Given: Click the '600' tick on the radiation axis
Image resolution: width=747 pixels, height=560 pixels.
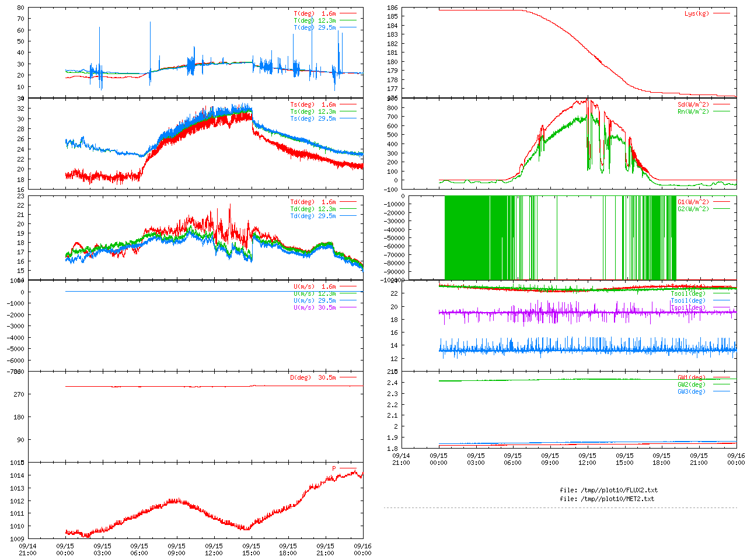Looking at the screenshot, I should pos(392,125).
